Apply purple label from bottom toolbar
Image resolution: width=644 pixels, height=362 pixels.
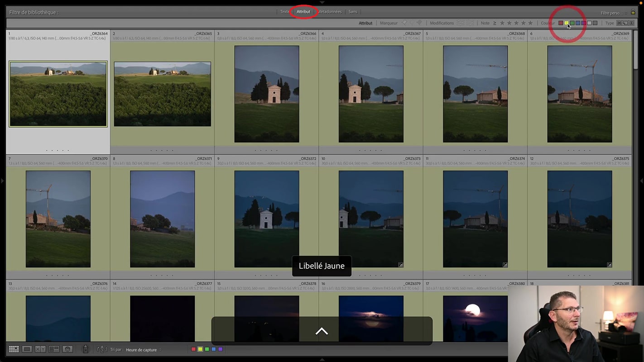point(221,349)
